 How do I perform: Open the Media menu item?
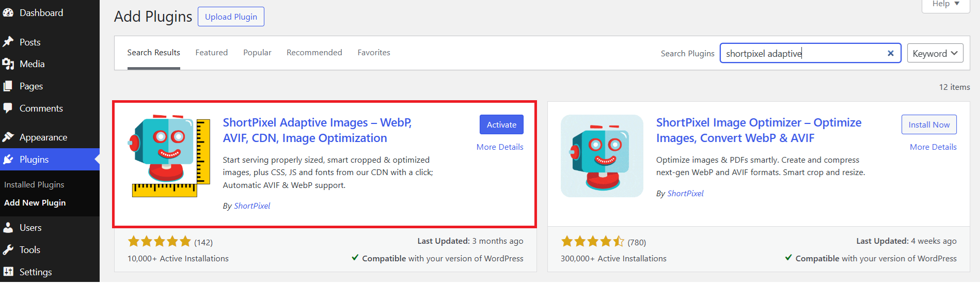coord(50,64)
